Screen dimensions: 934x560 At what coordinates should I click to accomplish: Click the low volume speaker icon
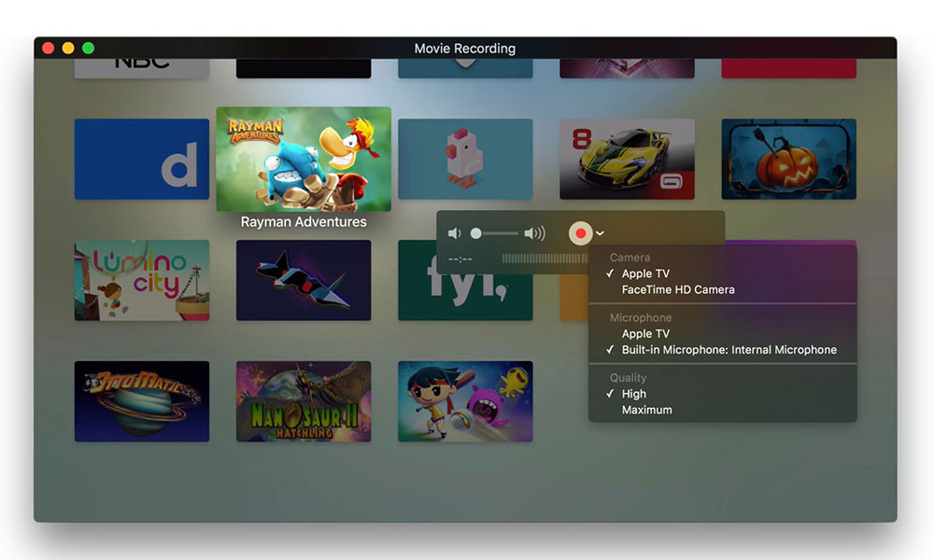tap(455, 233)
